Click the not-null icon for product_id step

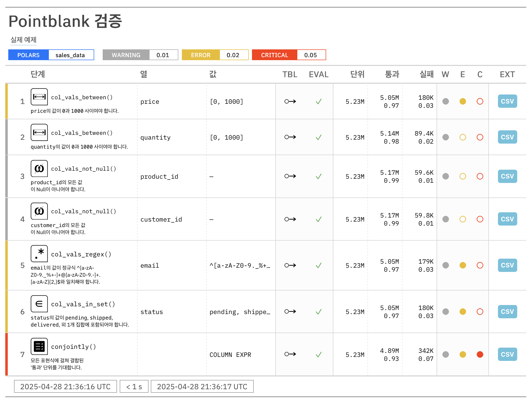(39, 168)
